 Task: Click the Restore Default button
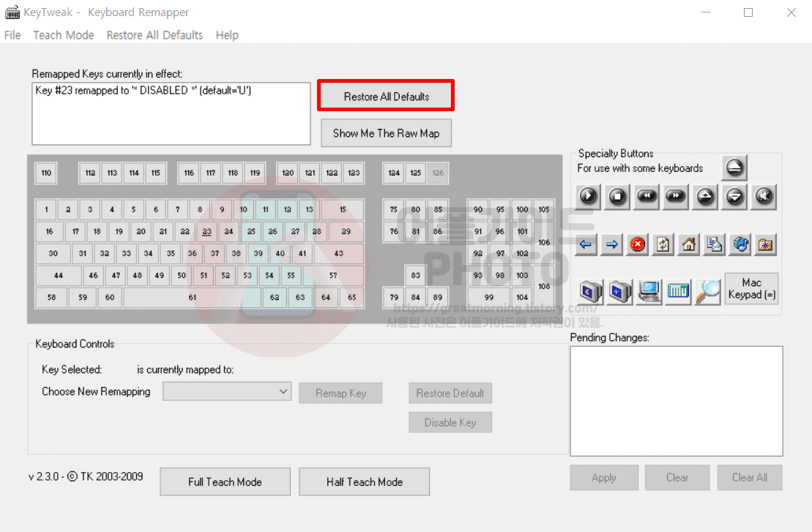click(x=450, y=393)
